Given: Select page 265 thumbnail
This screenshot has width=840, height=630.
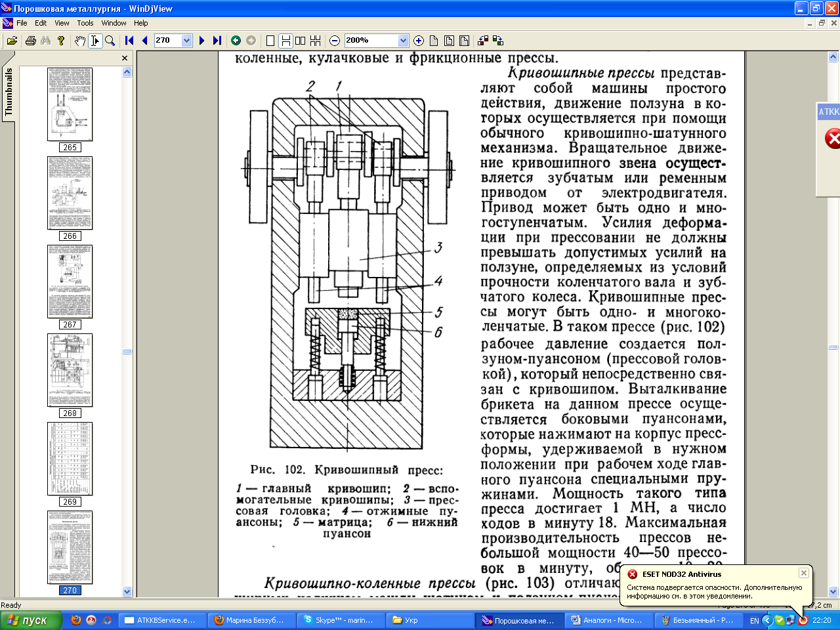Looking at the screenshot, I should click(x=70, y=104).
